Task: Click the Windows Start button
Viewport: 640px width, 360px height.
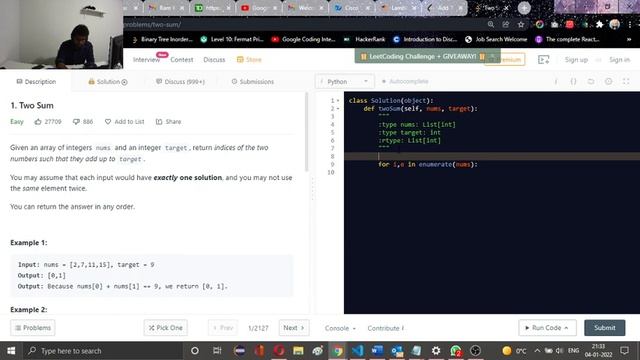Action: 11,351
